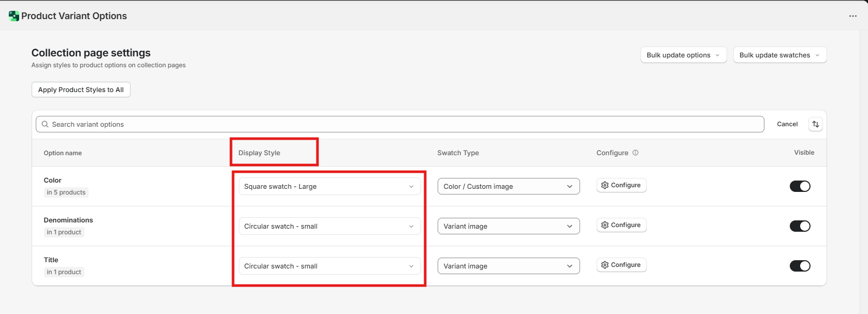Open the Bulk update swatches menu
This screenshot has width=868, height=314.
point(779,55)
